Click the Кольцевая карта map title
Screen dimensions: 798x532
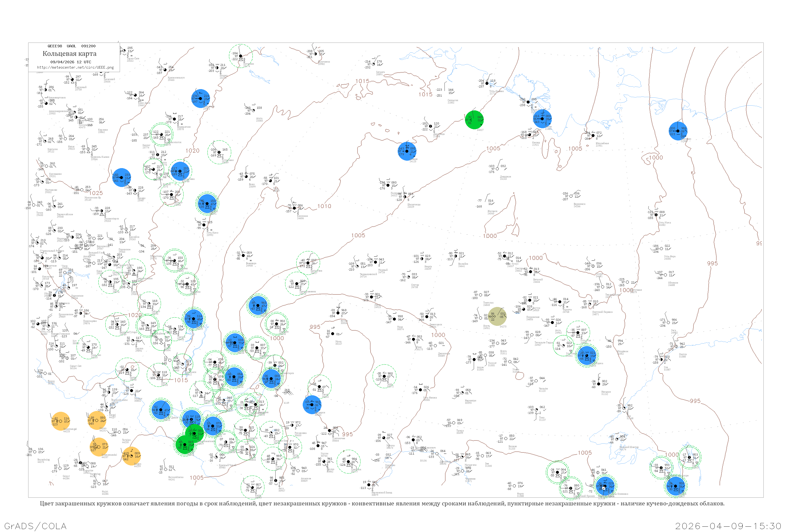pos(69,54)
